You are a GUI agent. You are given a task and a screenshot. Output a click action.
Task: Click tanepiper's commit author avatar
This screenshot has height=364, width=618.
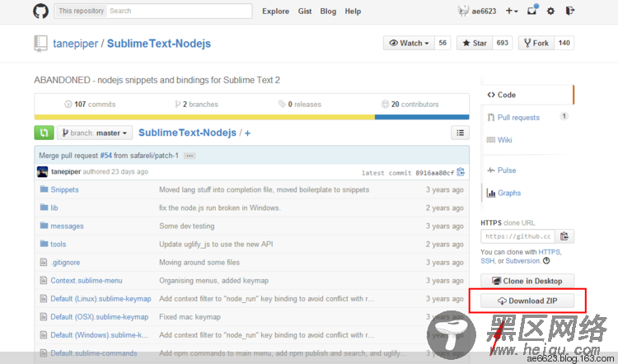point(42,172)
